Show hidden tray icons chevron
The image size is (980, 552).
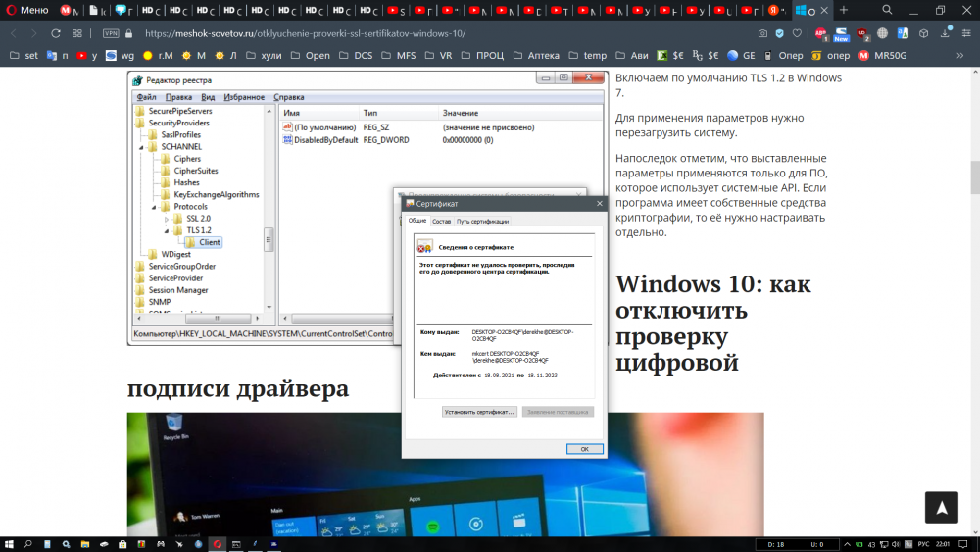click(847, 544)
